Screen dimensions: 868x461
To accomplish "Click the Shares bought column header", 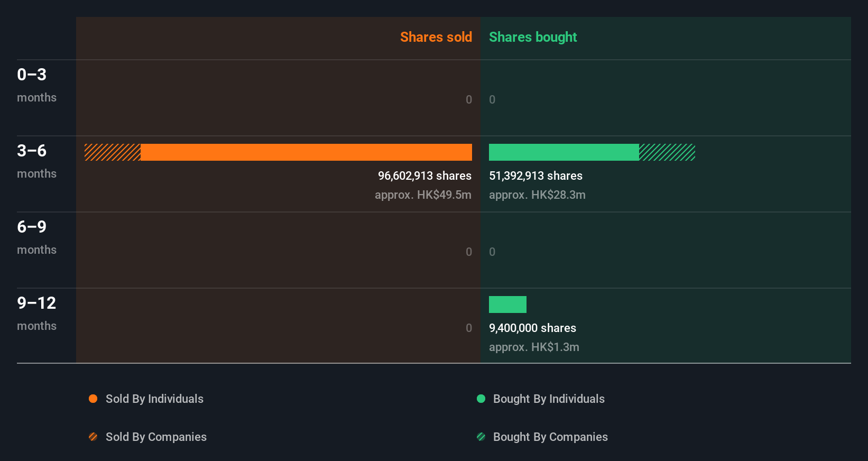I will pos(533,37).
